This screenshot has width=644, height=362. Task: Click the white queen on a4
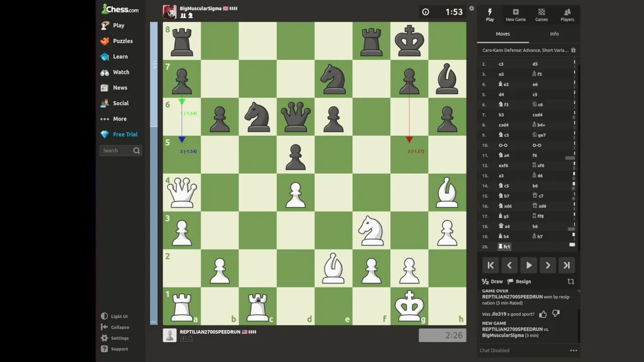click(182, 192)
